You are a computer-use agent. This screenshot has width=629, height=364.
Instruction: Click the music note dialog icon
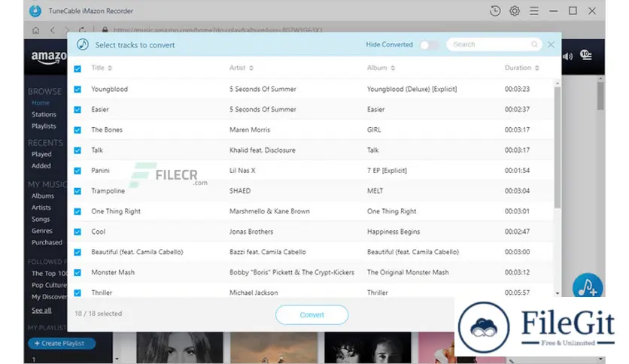tap(83, 44)
